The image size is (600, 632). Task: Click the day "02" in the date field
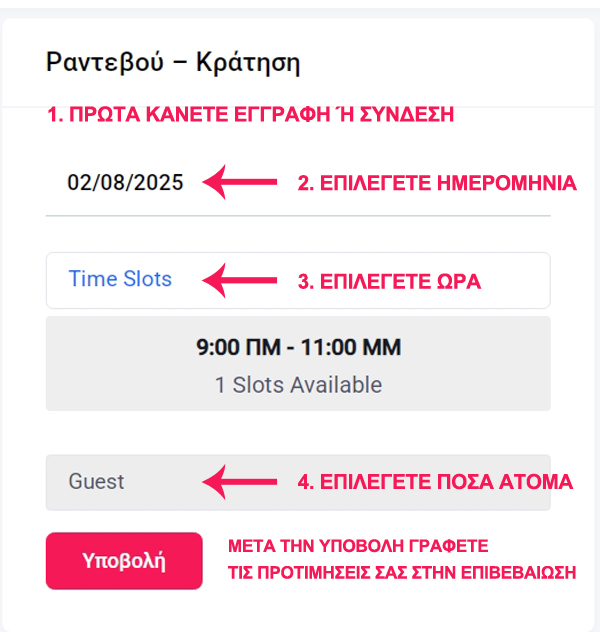[x=78, y=183]
